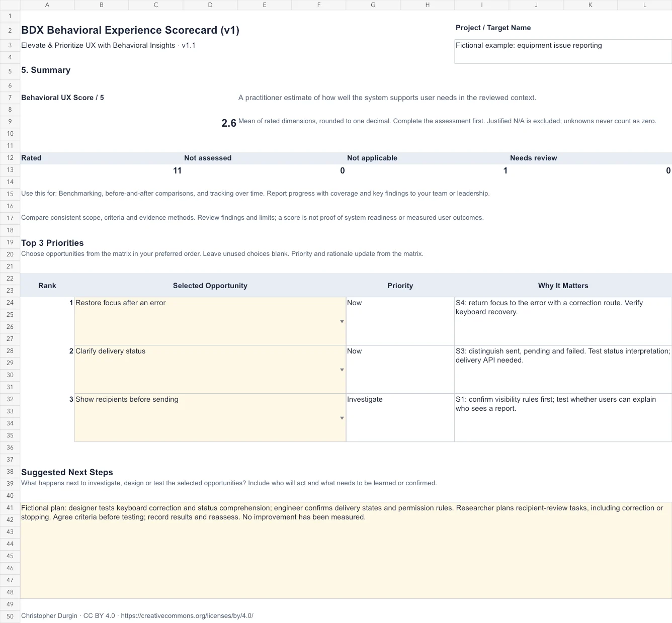Click the '5. Summary' heading
Viewport: 672px width, 623px height.
point(46,70)
